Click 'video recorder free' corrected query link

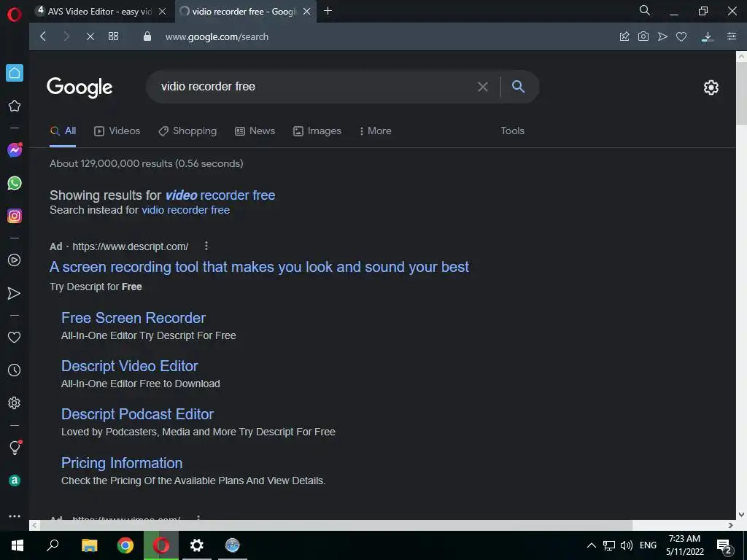[220, 195]
